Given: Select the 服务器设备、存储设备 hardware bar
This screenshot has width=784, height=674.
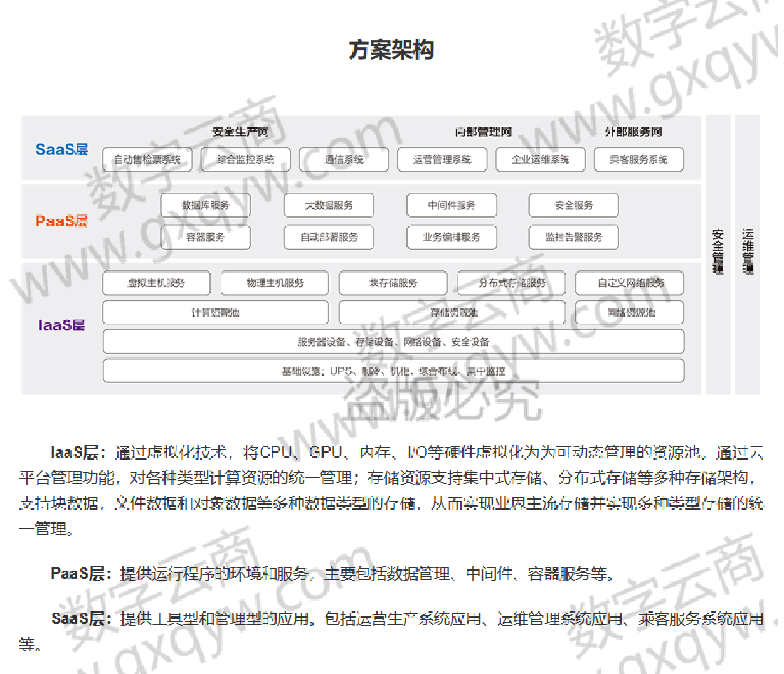Looking at the screenshot, I should (x=393, y=342).
